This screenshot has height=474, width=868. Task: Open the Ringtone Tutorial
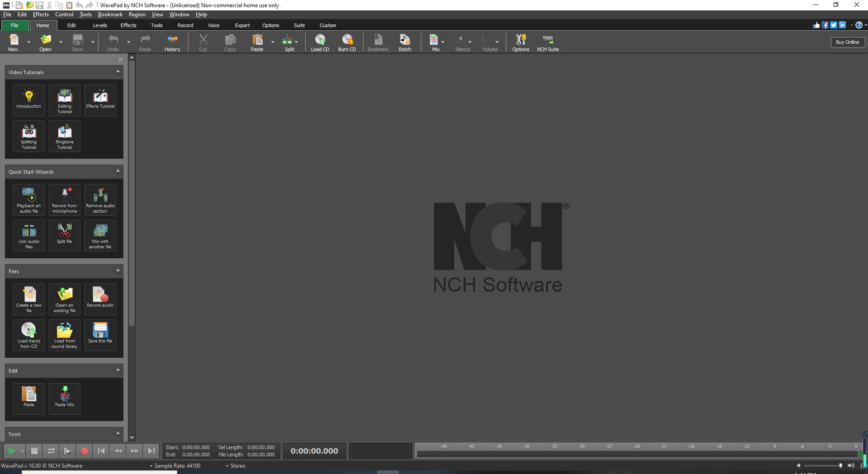click(x=65, y=136)
